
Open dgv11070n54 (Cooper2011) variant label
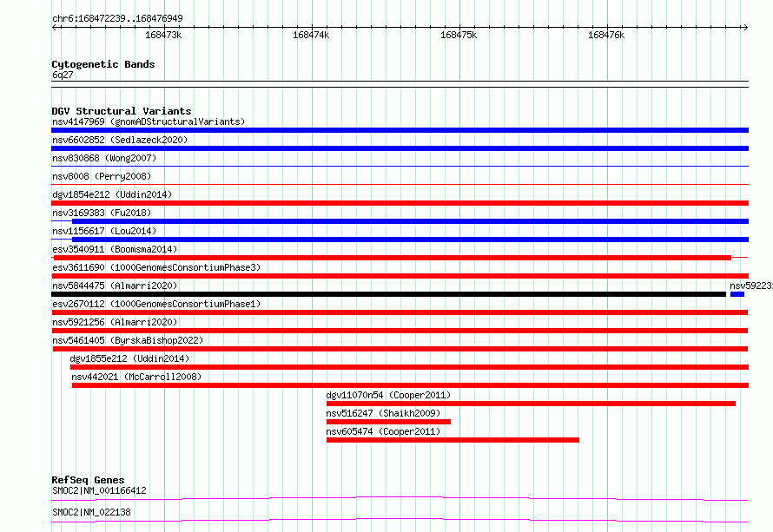point(388,395)
